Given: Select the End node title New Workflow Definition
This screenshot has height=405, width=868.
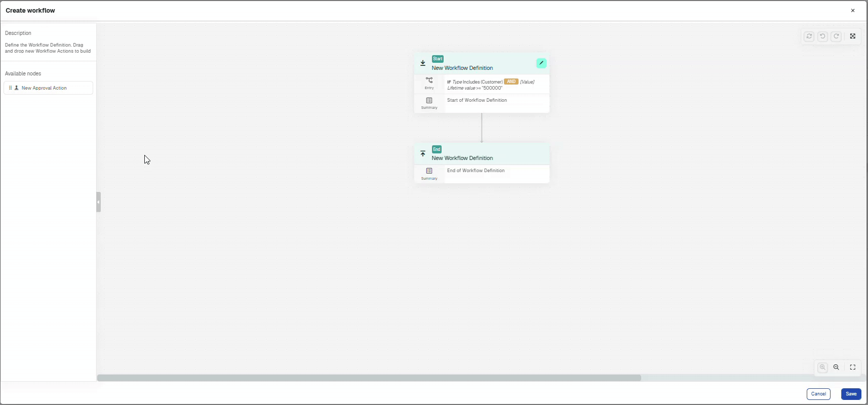Looking at the screenshot, I should pos(462,158).
